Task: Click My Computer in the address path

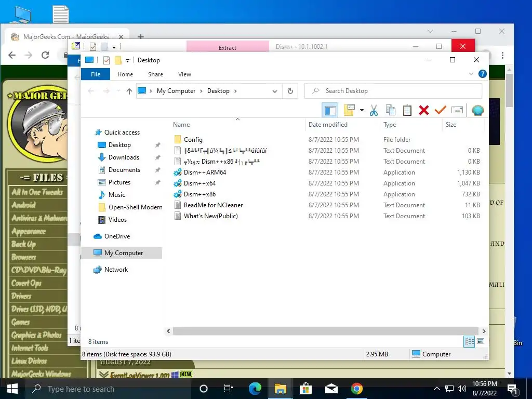Action: (176, 91)
